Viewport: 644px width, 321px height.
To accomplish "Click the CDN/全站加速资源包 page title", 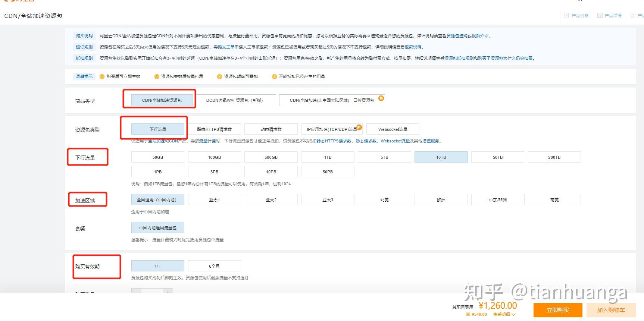I will [33, 16].
